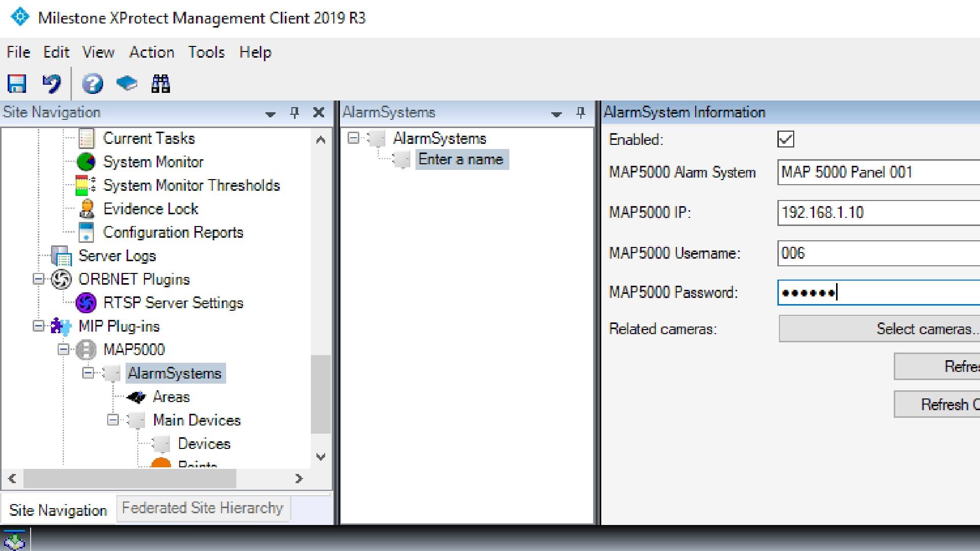
Task: Click the scroll left arrow in Site Navigation
Action: tap(12, 479)
